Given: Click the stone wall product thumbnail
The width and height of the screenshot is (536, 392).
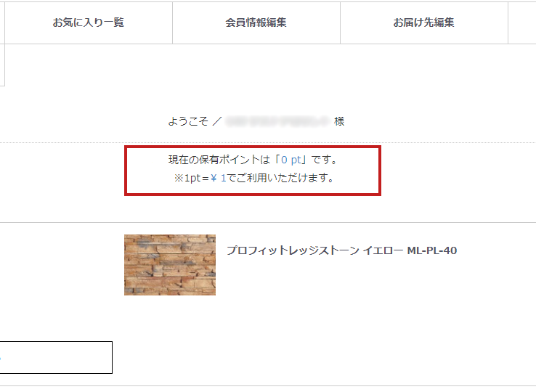Looking at the screenshot, I should 170,265.
